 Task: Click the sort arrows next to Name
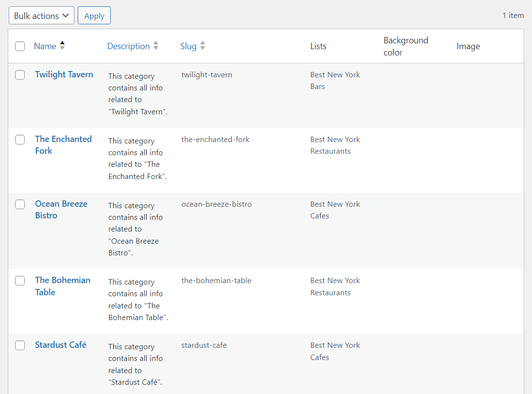coord(62,46)
